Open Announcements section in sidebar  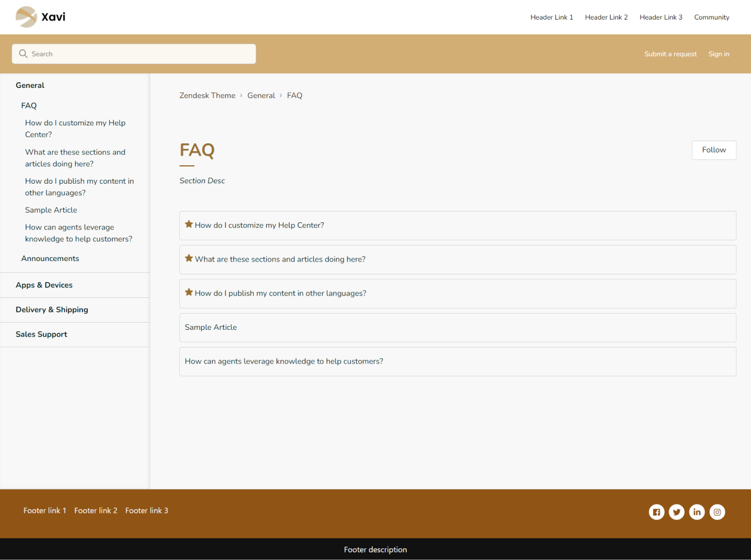coord(50,258)
